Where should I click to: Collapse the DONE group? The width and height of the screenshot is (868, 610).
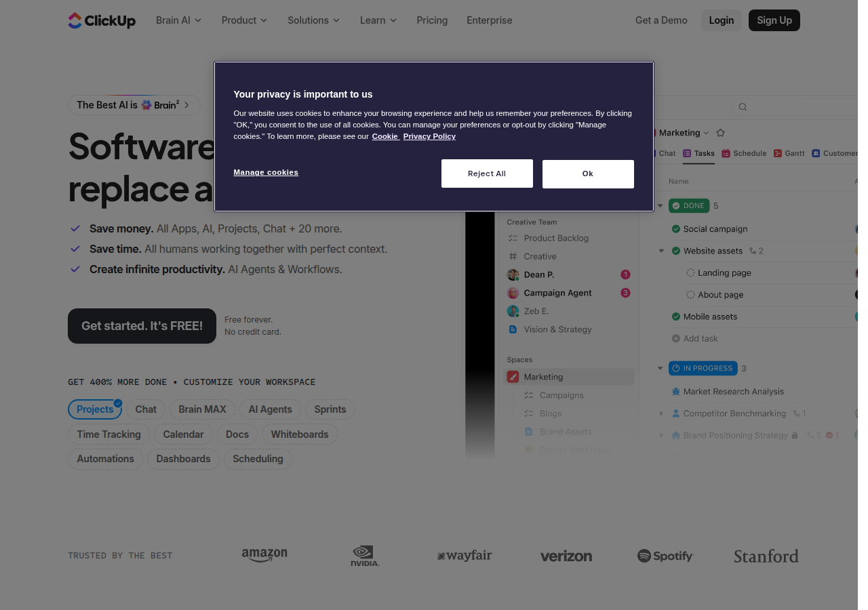660,205
